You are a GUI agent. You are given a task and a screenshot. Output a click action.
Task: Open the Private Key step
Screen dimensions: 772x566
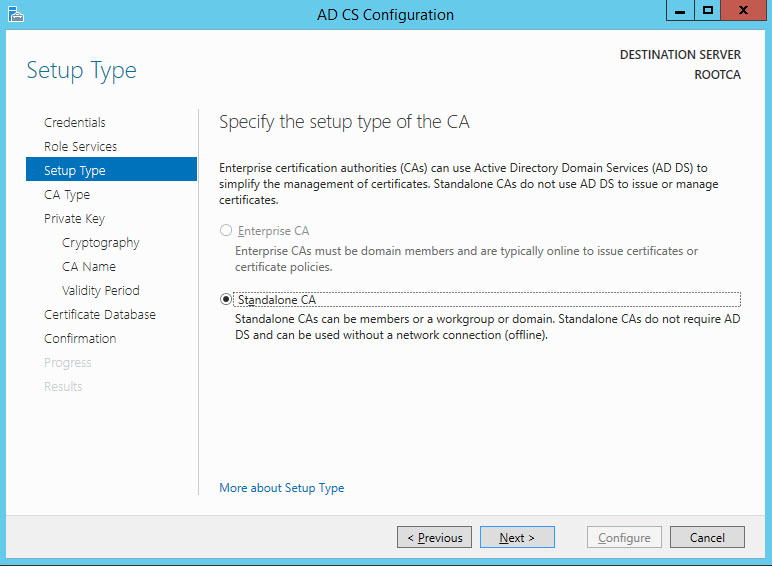point(74,219)
